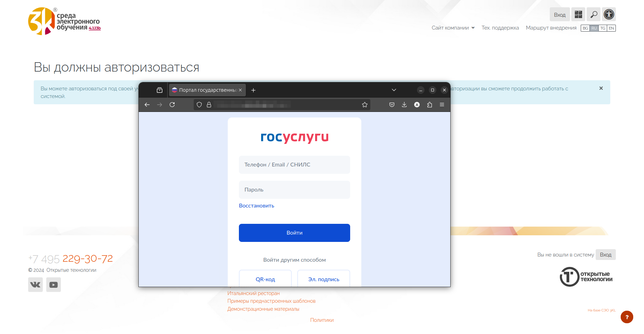This screenshot has width=644, height=334.
Task: Bookmark this page with star icon
Action: click(x=365, y=105)
